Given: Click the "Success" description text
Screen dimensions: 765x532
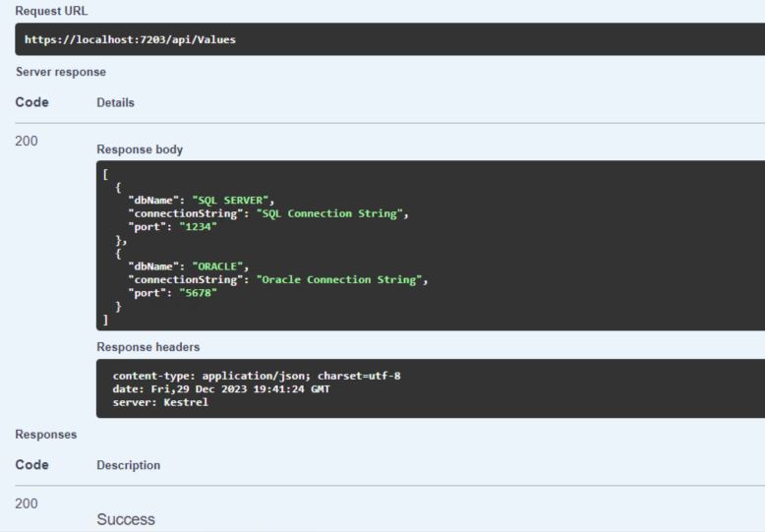Looking at the screenshot, I should pos(126,519).
